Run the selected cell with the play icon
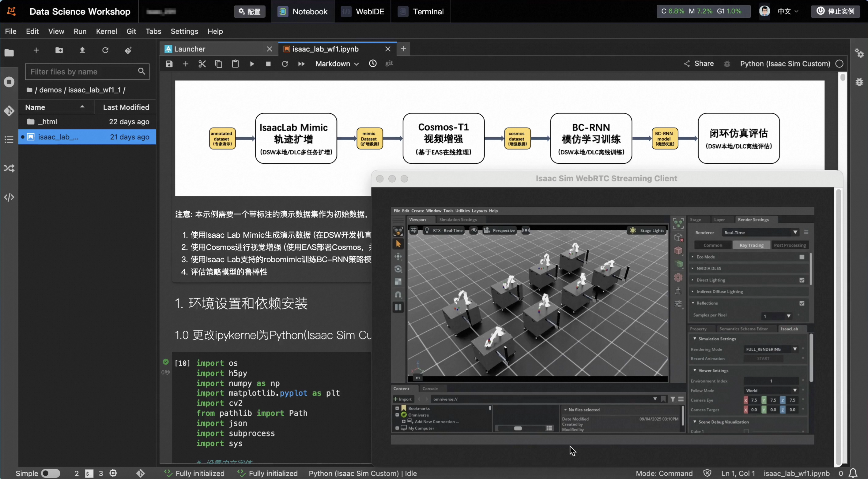The image size is (868, 479). 252,64
